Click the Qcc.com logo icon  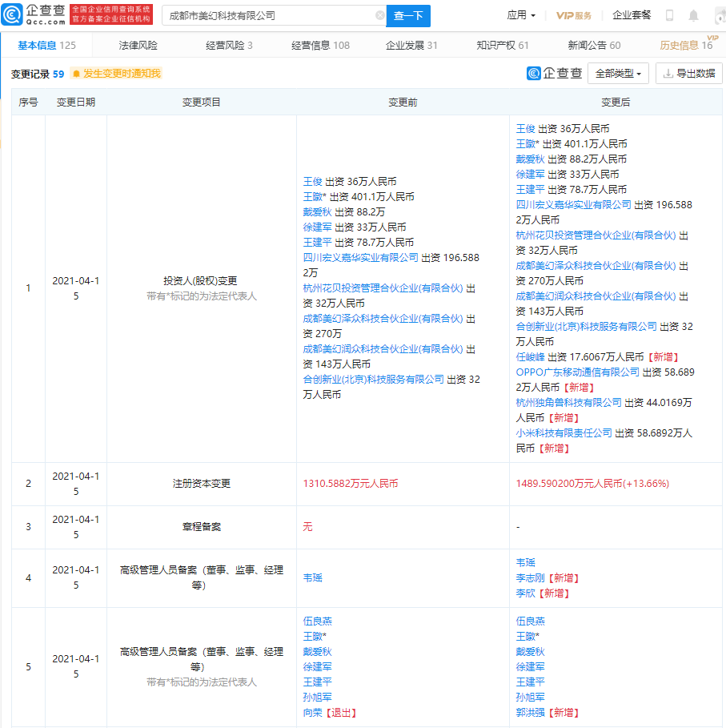12,15
